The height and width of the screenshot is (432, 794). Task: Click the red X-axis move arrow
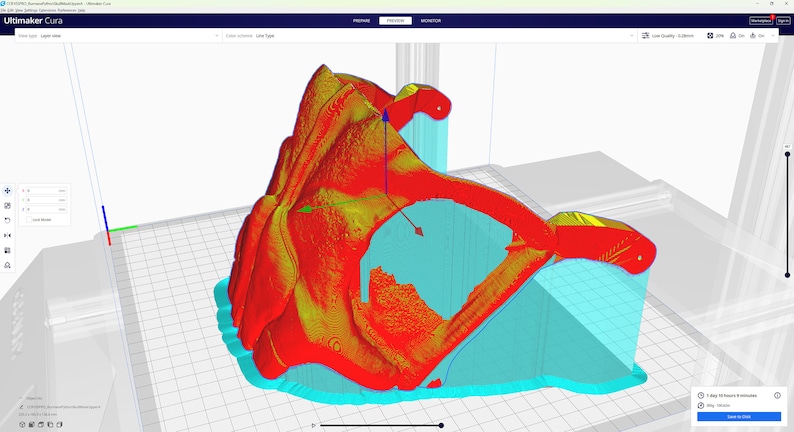click(x=418, y=231)
